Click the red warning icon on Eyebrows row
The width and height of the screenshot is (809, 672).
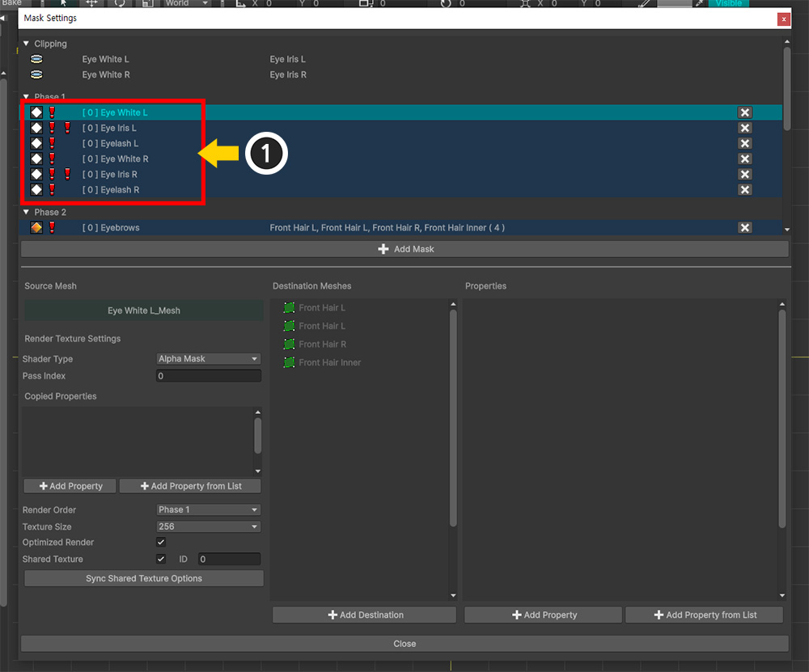52,227
